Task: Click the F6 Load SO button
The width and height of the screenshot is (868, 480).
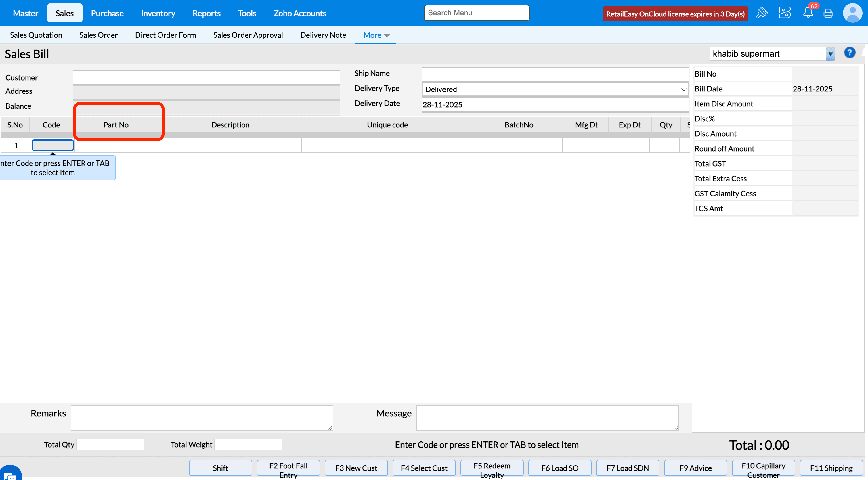Action: [x=559, y=468]
